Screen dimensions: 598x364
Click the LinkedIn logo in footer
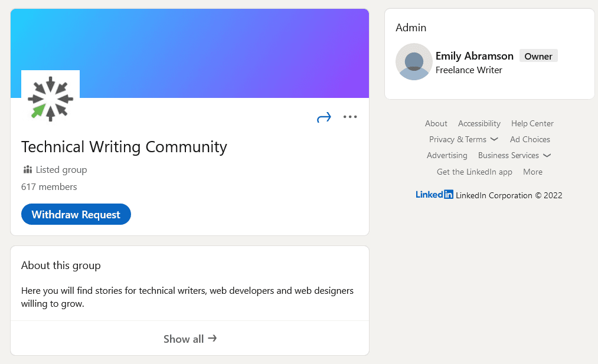[x=434, y=195]
